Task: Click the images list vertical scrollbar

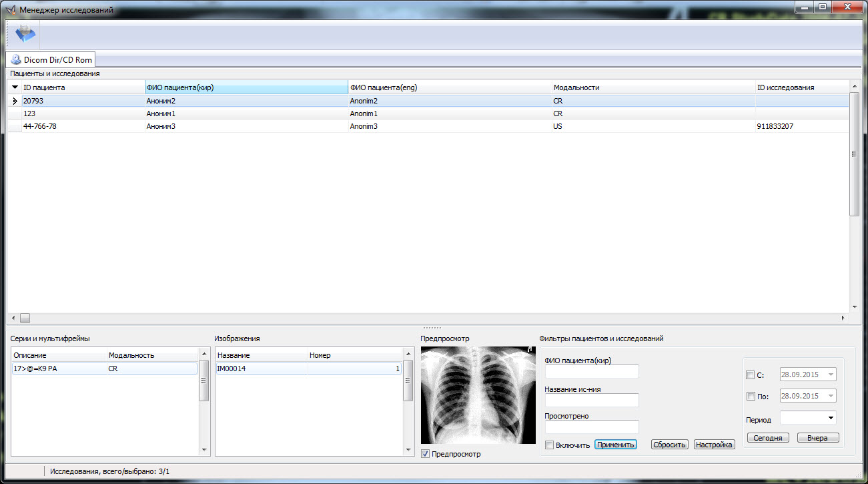Action: (x=408, y=380)
